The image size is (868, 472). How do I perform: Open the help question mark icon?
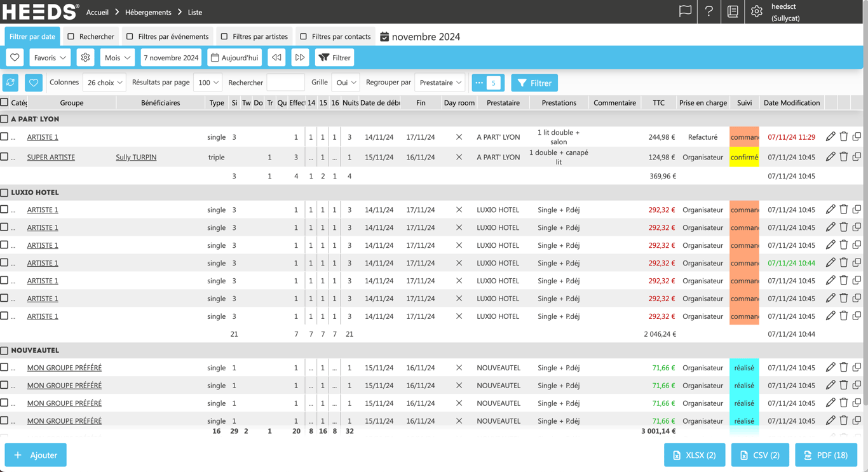(x=709, y=11)
